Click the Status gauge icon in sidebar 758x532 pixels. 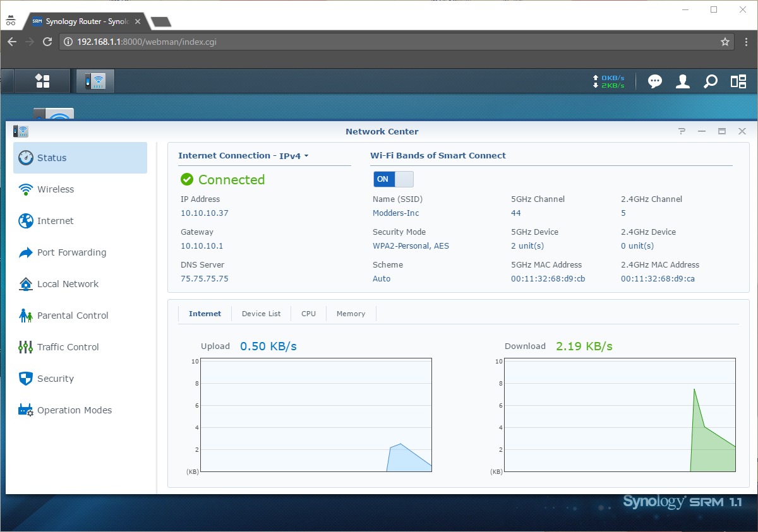click(x=26, y=158)
